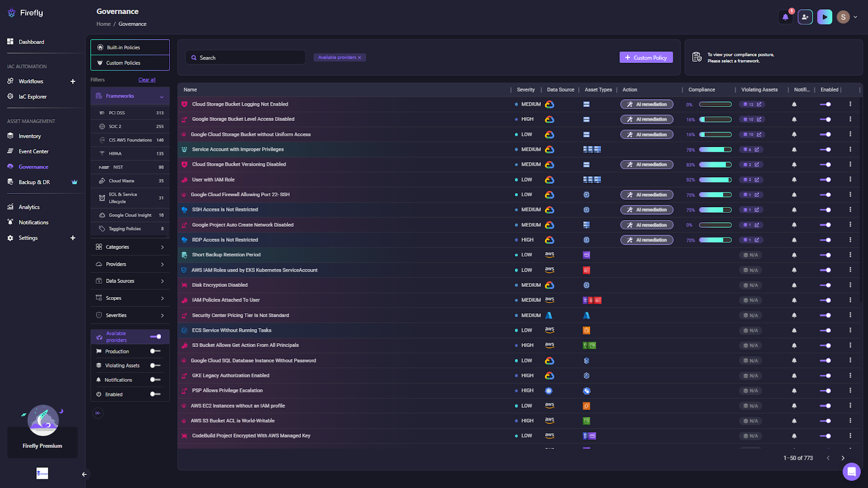This screenshot has width=868, height=488.
Task: Remove the Available providers filter chip
Action: tap(359, 57)
